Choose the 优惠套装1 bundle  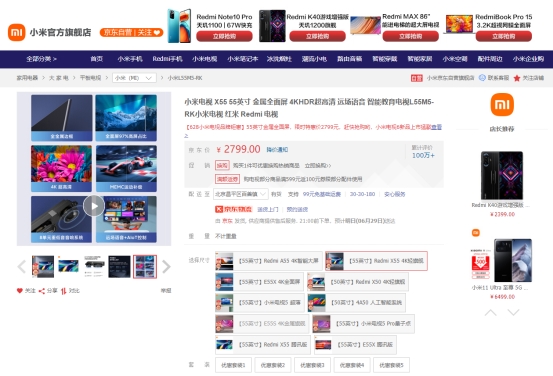pyautogui.click(x=233, y=365)
